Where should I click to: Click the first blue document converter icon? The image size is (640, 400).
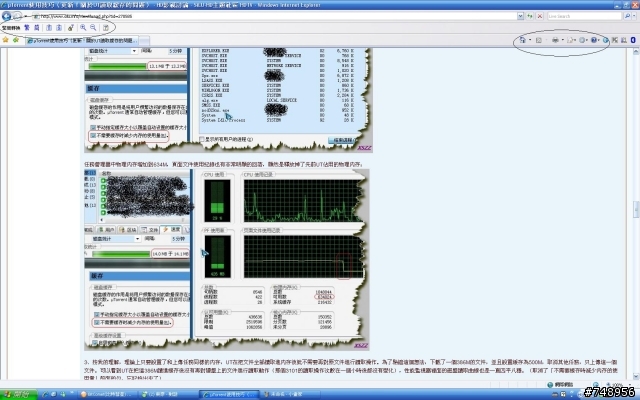(49, 28)
